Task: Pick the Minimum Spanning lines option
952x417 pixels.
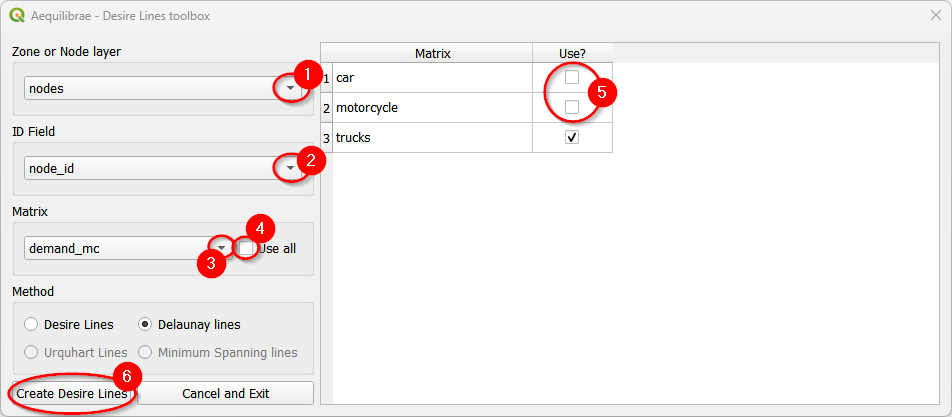Action: [x=146, y=352]
